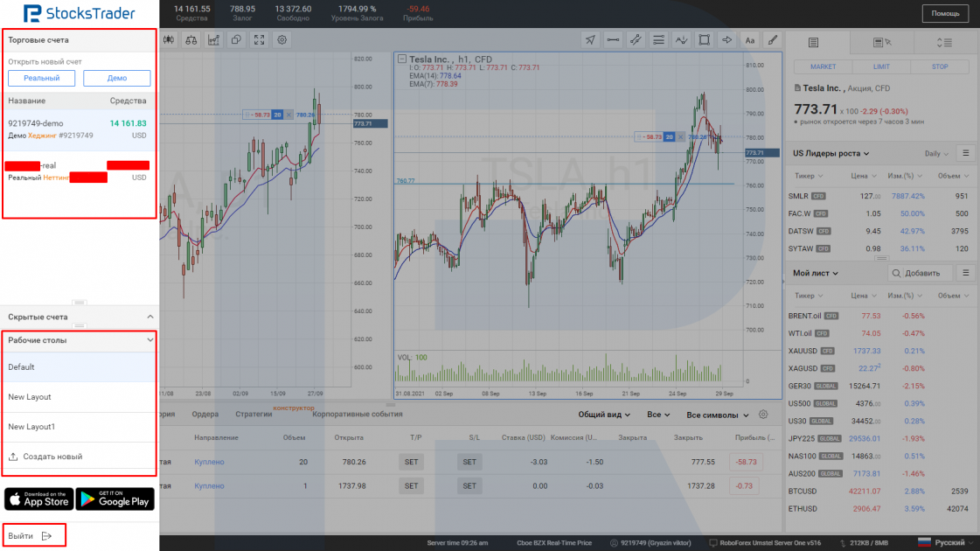Open a Реальный new account
Screen dimensions: 980x551
[x=41, y=78]
